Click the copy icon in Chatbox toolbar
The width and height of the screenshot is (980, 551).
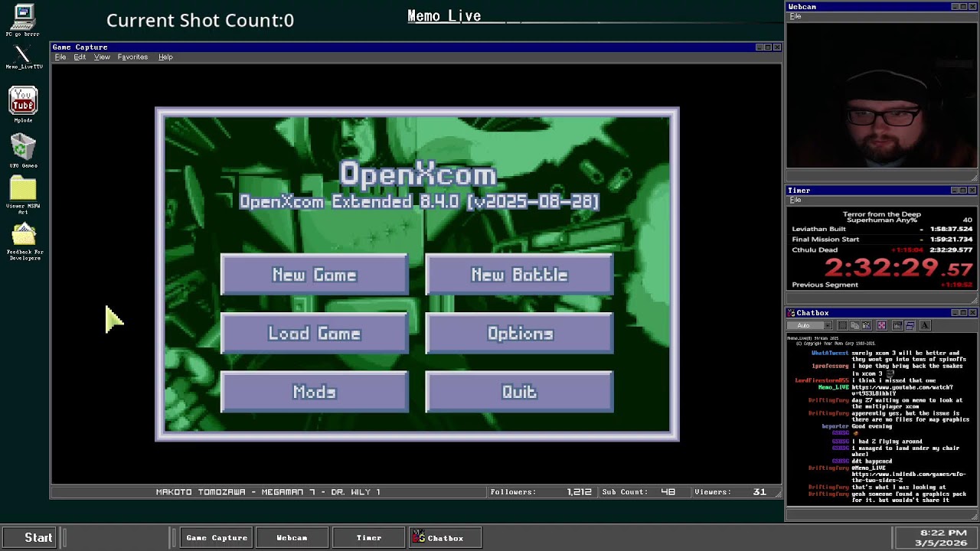click(855, 325)
